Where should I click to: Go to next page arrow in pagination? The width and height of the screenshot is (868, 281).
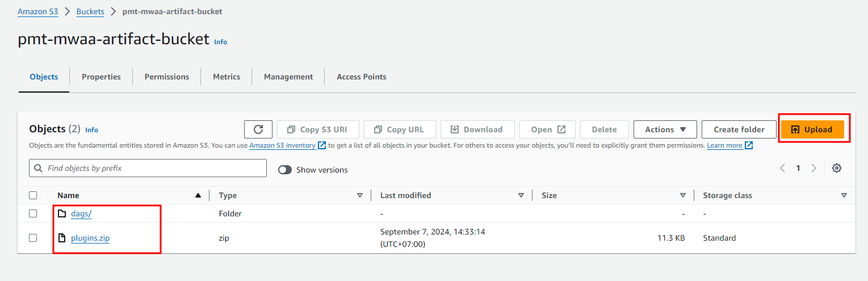(x=814, y=168)
